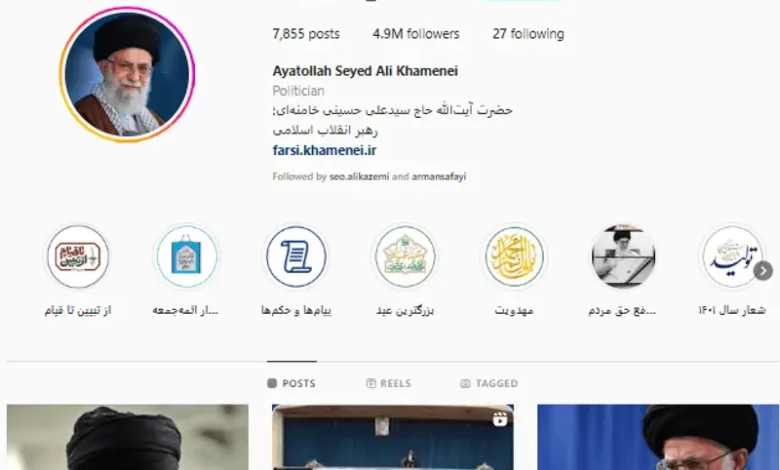This screenshot has height=470, width=780.
Task: Open the scroll icon 'پیام‌ها و حکم‌ها' highlight
Action: (x=296, y=257)
